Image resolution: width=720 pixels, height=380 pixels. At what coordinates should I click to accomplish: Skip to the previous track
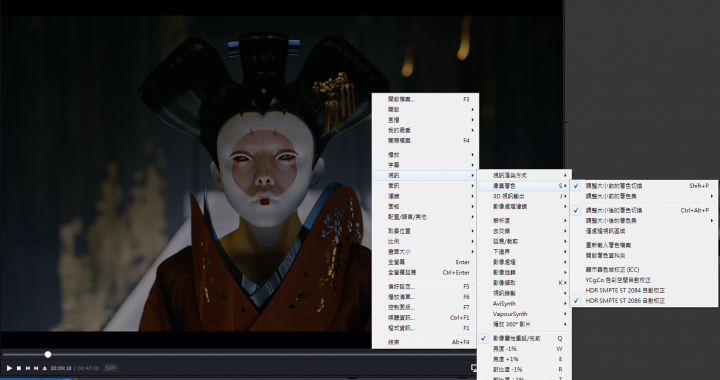28,368
